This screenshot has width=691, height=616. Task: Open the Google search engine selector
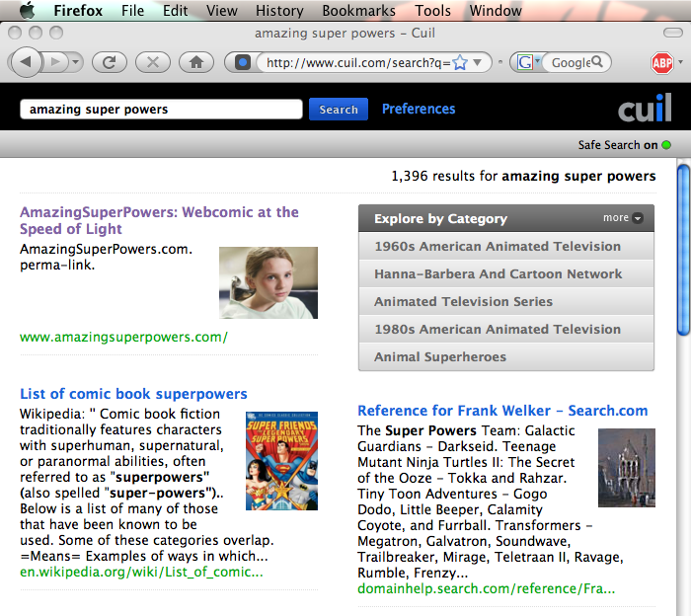pyautogui.click(x=528, y=62)
